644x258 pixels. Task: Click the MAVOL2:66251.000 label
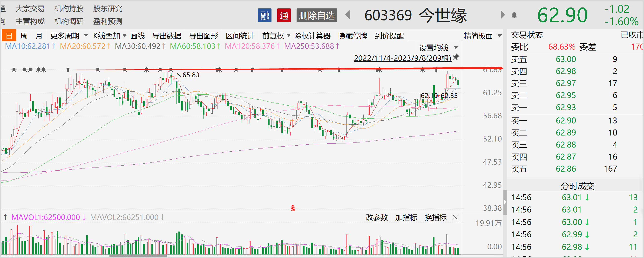point(127,217)
